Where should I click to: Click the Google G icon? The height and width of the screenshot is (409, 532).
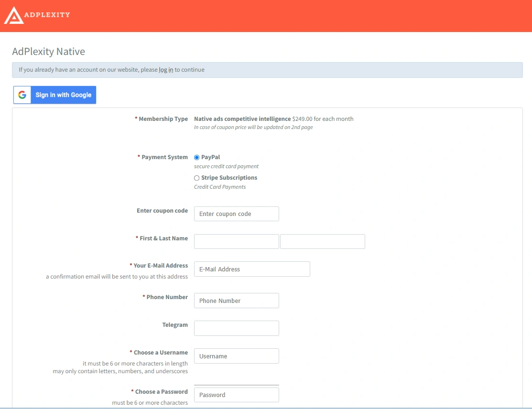click(x=22, y=95)
